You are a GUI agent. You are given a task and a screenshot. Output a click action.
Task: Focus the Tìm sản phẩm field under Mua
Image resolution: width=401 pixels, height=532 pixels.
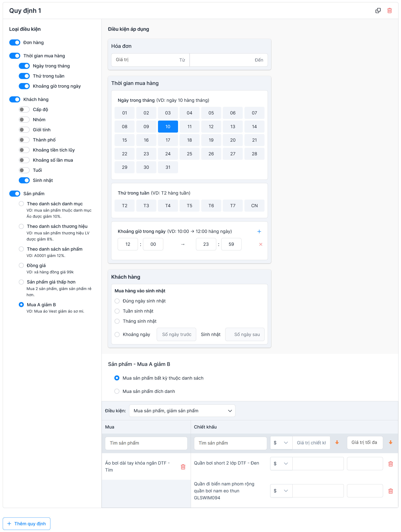pyautogui.click(x=146, y=443)
